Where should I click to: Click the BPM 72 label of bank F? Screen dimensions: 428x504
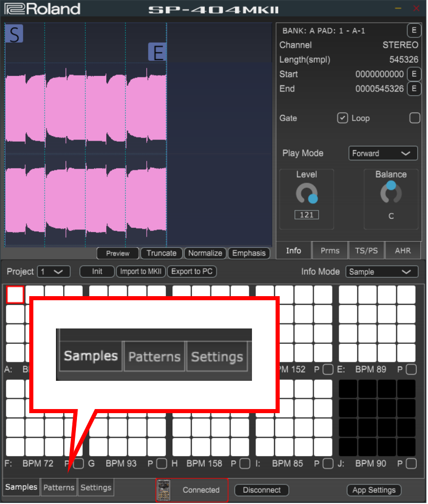point(38,464)
